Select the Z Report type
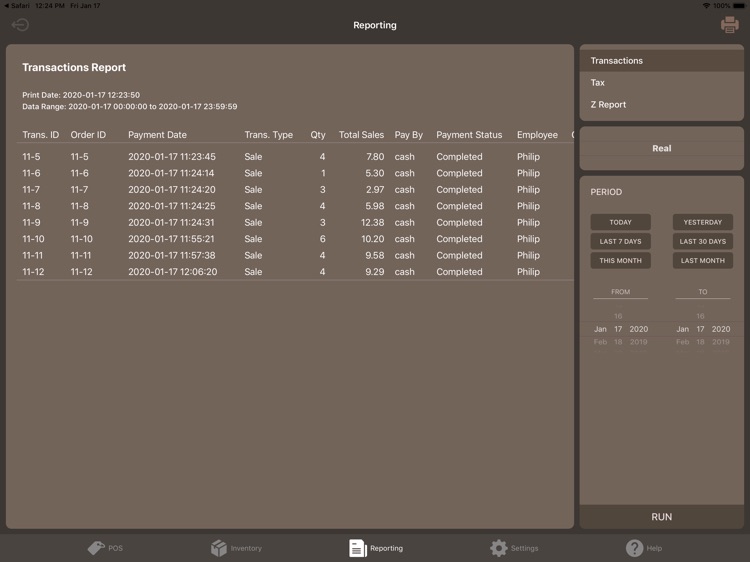750x562 pixels. tap(662, 105)
